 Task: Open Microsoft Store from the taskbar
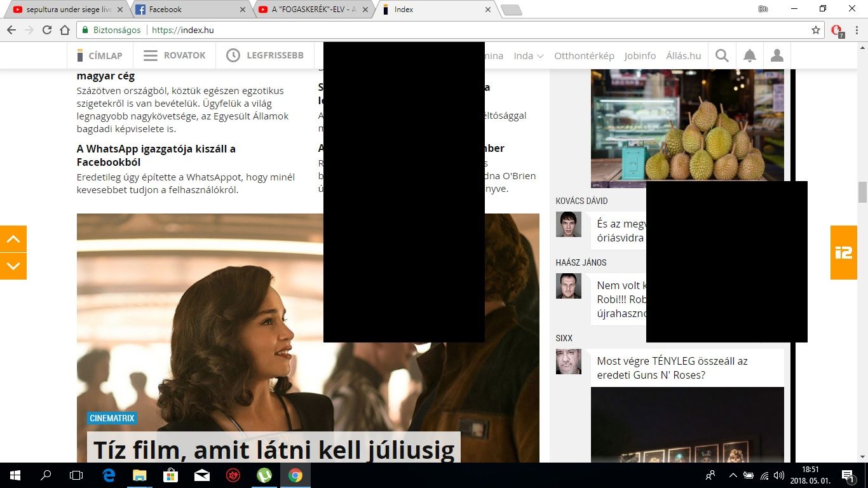pyautogui.click(x=170, y=475)
